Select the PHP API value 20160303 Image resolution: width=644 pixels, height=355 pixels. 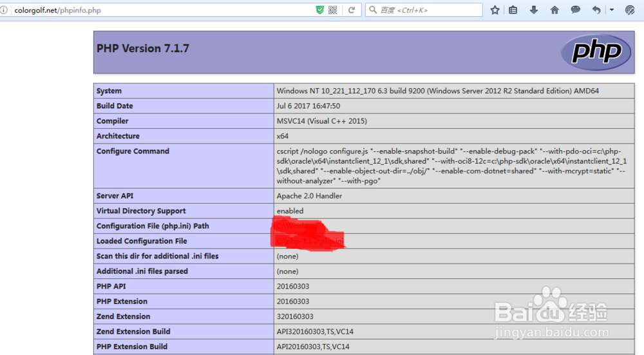(293, 286)
